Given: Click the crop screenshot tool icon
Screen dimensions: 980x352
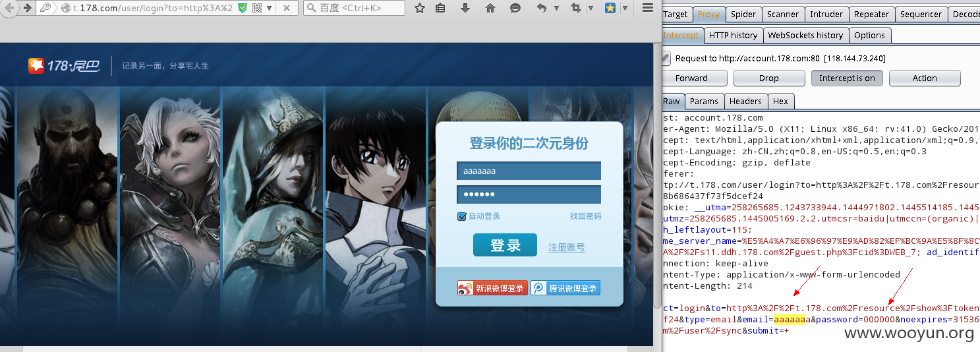Looking at the screenshot, I should pos(576,8).
